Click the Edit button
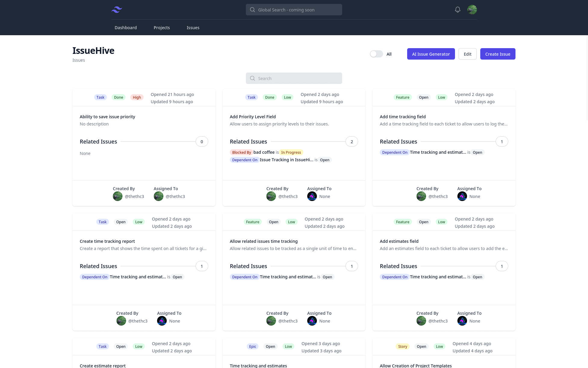588x368 pixels. pyautogui.click(x=467, y=54)
